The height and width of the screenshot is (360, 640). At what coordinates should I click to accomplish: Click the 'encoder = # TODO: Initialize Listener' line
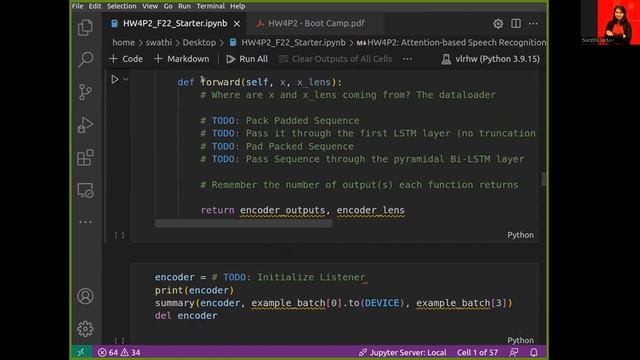[x=260, y=277]
